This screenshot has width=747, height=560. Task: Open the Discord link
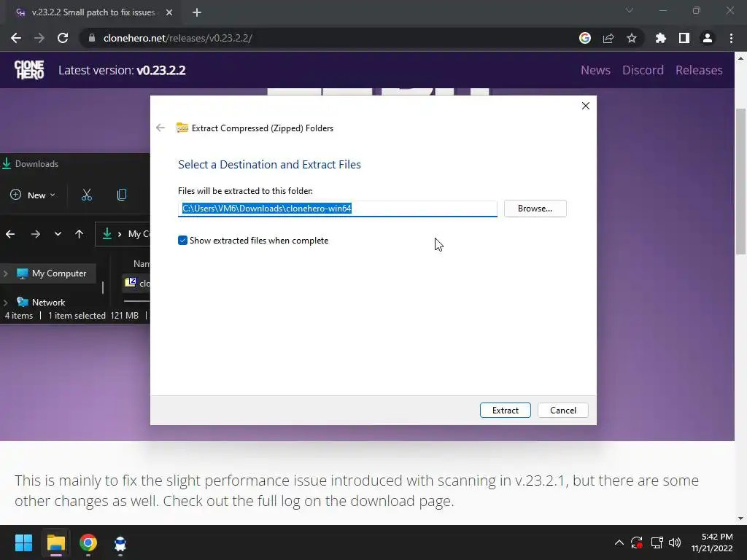(x=643, y=70)
